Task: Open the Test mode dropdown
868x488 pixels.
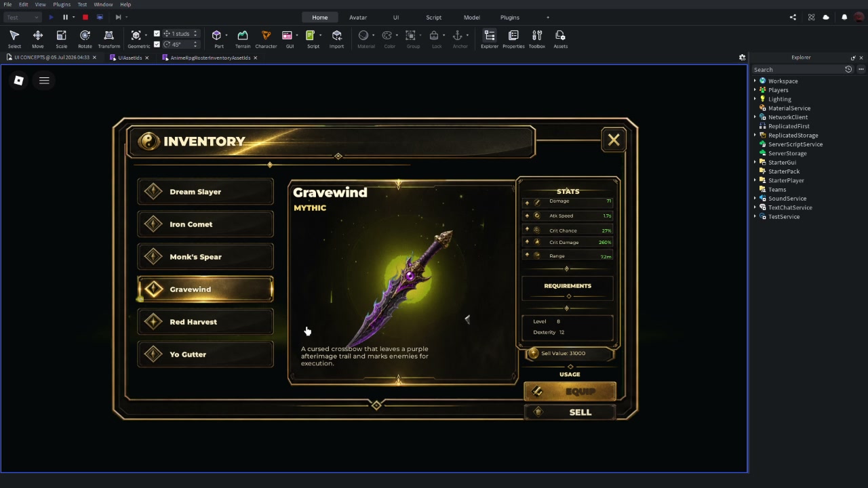Action: click(x=22, y=17)
